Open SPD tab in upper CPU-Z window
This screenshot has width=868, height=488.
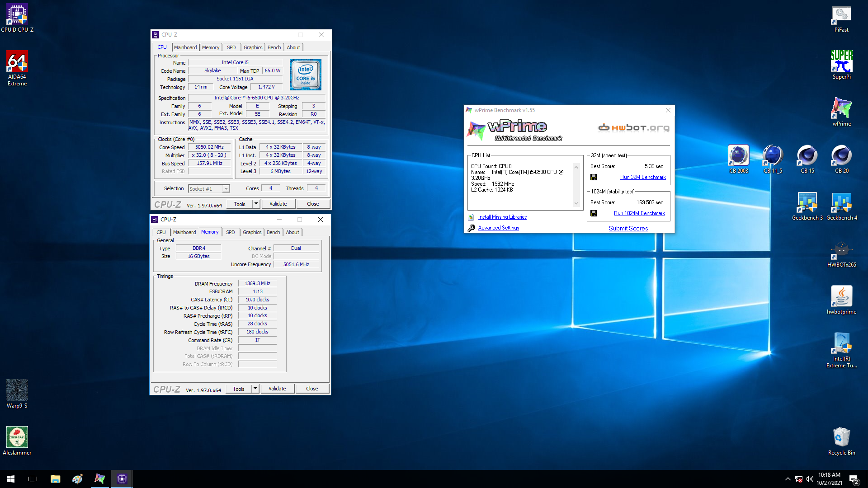click(231, 47)
